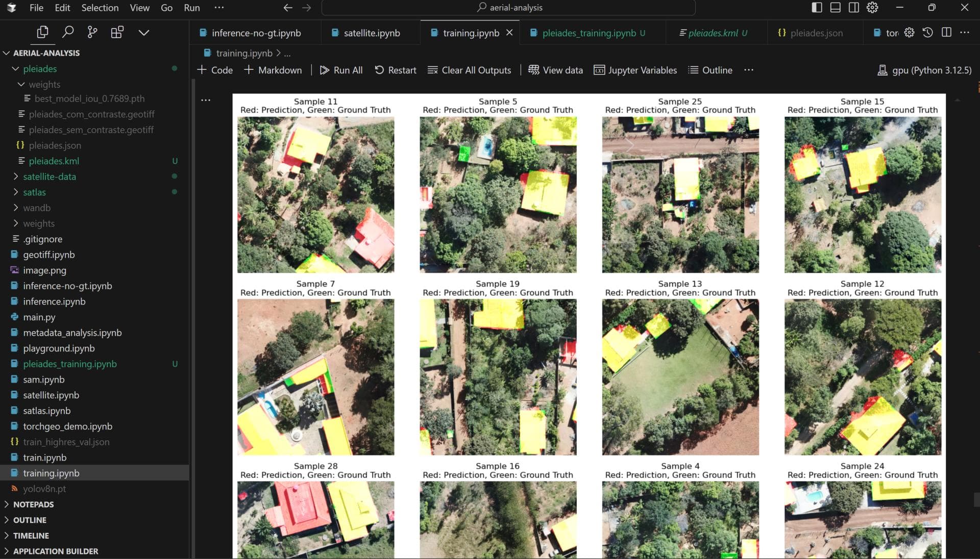The height and width of the screenshot is (559, 980).
Task: Open the cell output ellipsis menu
Action: pos(206,100)
